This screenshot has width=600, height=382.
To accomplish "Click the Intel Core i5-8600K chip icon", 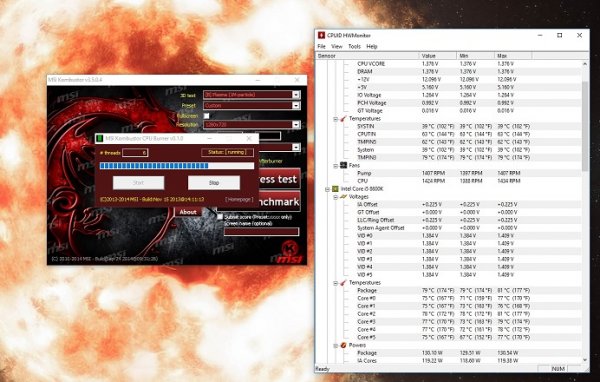I will coord(335,189).
